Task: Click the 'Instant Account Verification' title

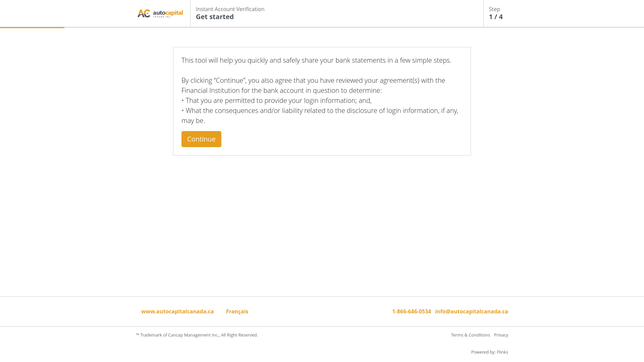Action: pyautogui.click(x=230, y=9)
